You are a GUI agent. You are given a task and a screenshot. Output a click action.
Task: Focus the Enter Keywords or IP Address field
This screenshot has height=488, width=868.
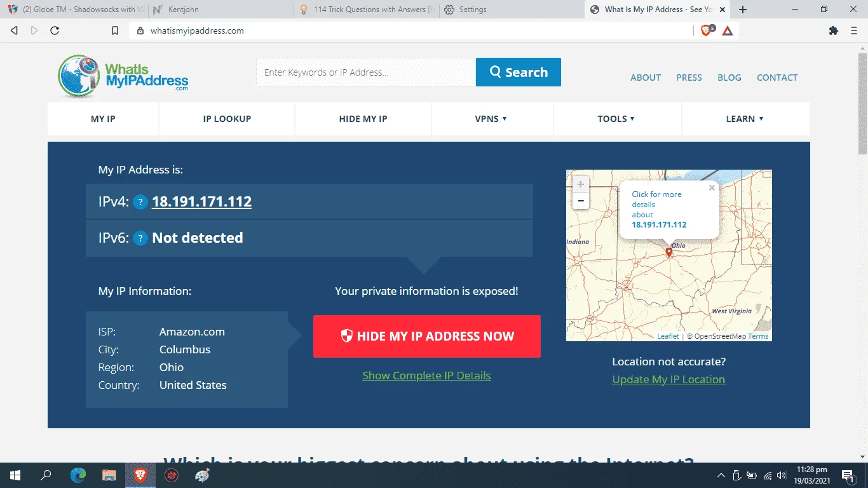[x=366, y=72]
